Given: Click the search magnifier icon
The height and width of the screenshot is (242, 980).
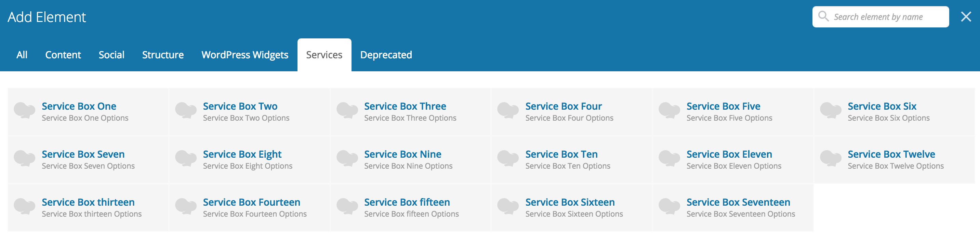Looking at the screenshot, I should point(823,16).
